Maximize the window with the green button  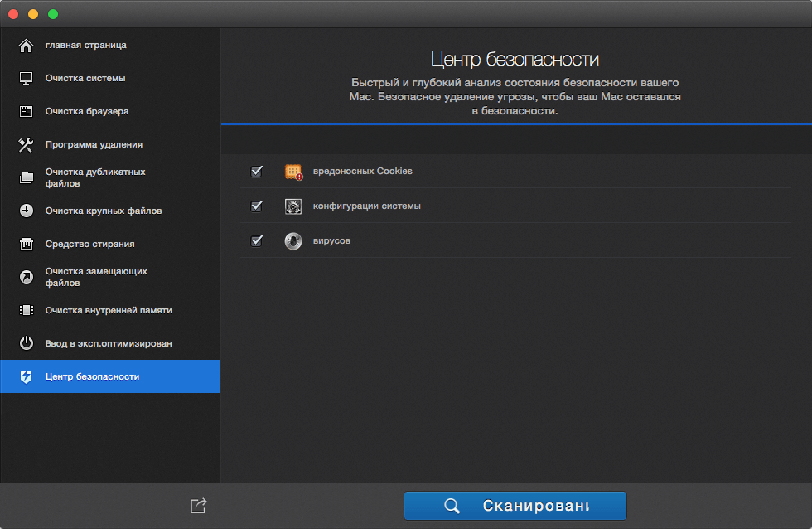pyautogui.click(x=53, y=14)
